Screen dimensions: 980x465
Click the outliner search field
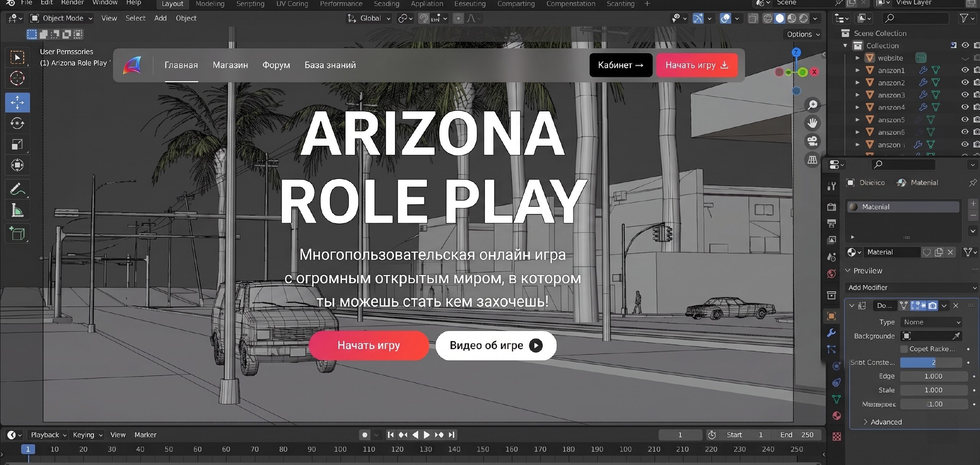[x=915, y=18]
